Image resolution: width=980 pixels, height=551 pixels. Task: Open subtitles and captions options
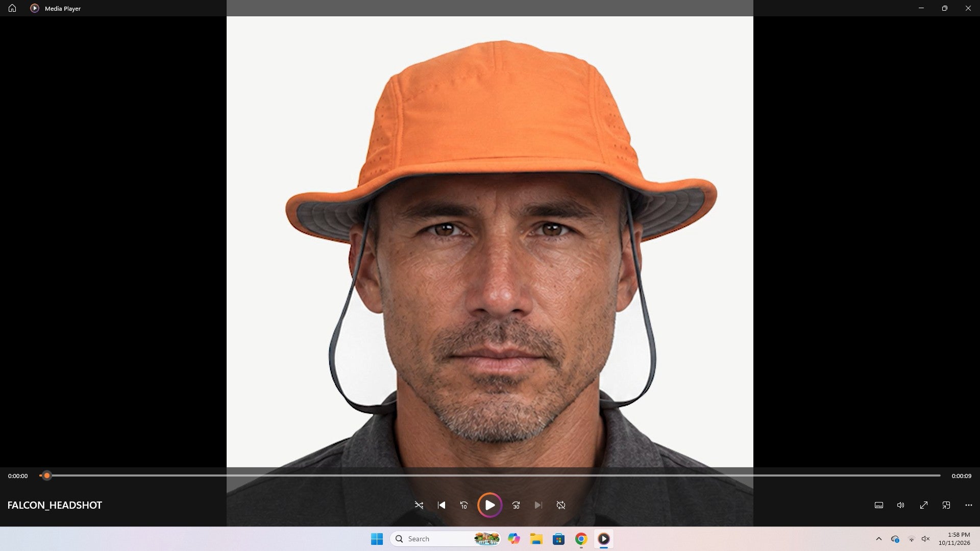[879, 505]
